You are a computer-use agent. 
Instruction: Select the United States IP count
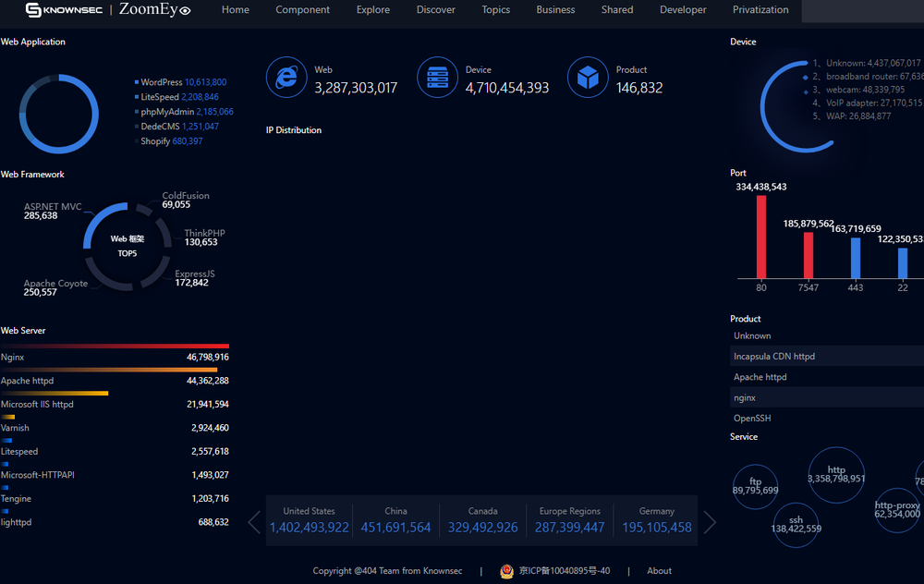click(309, 528)
